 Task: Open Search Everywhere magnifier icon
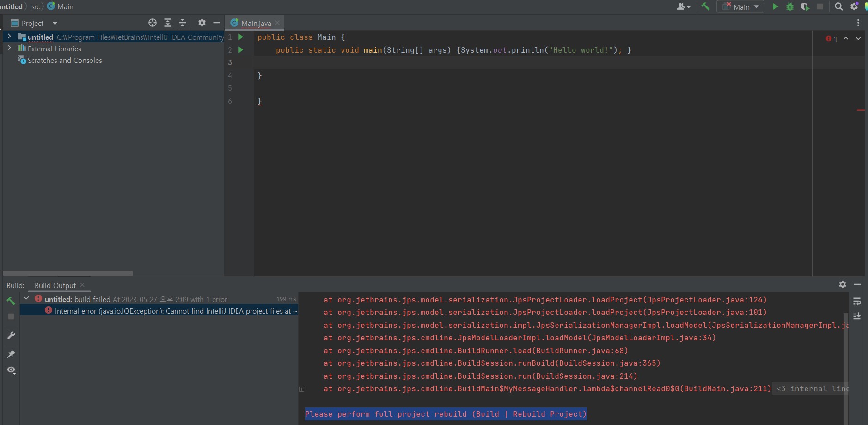(x=838, y=6)
